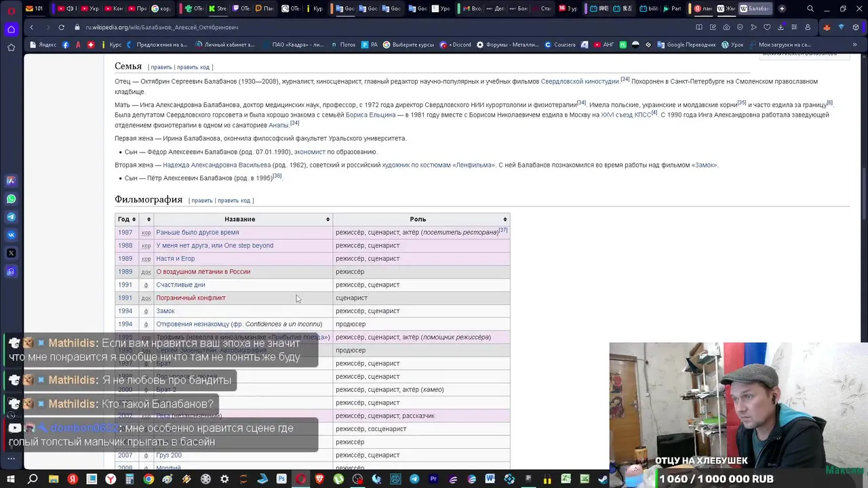This screenshot has height=488, width=868.
Task: Open the «Ленфильма» link
Action: (x=473, y=165)
